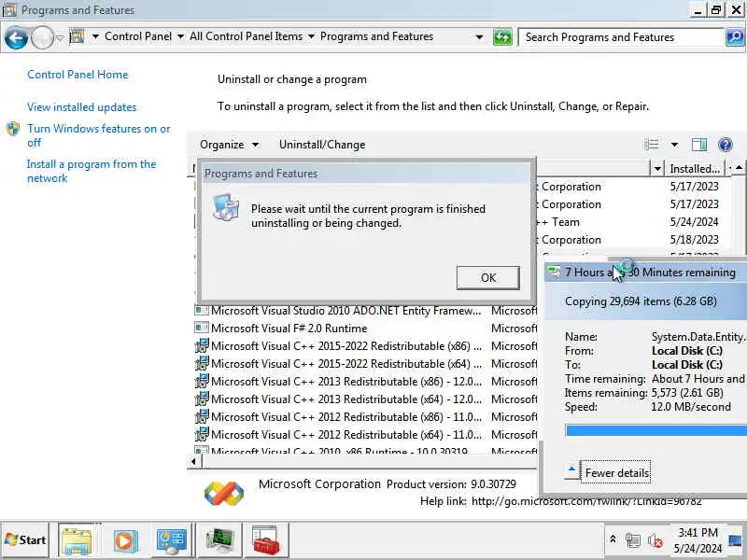
Task: Click the copy progress bar
Action: 656,430
